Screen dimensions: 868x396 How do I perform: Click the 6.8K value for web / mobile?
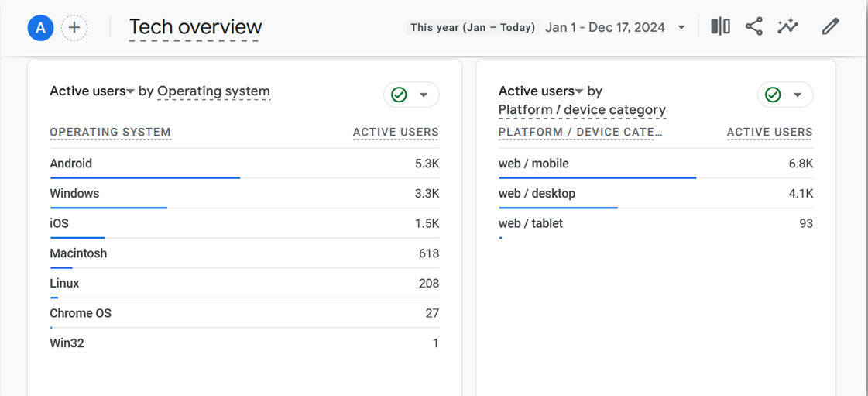[801, 164]
